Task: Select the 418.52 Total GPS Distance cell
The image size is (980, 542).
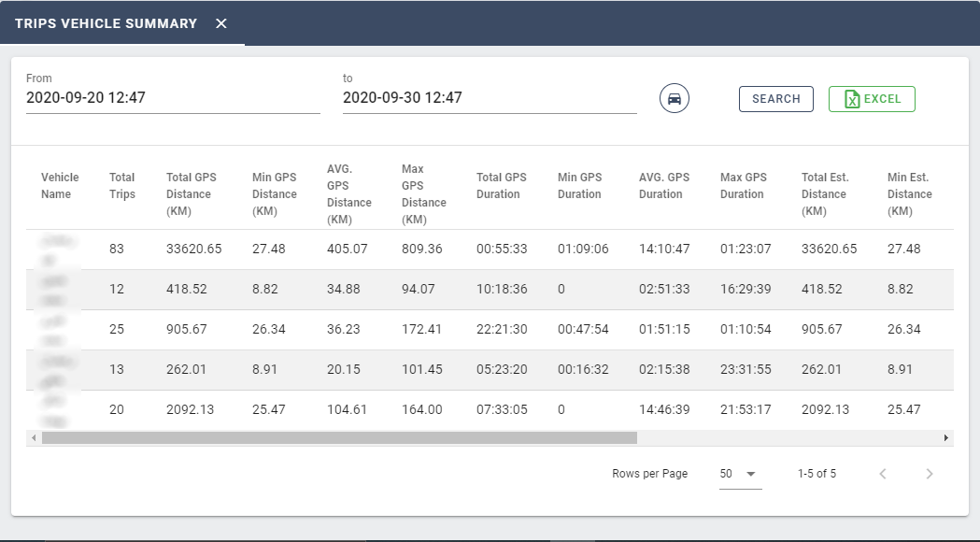Action: 186,289
